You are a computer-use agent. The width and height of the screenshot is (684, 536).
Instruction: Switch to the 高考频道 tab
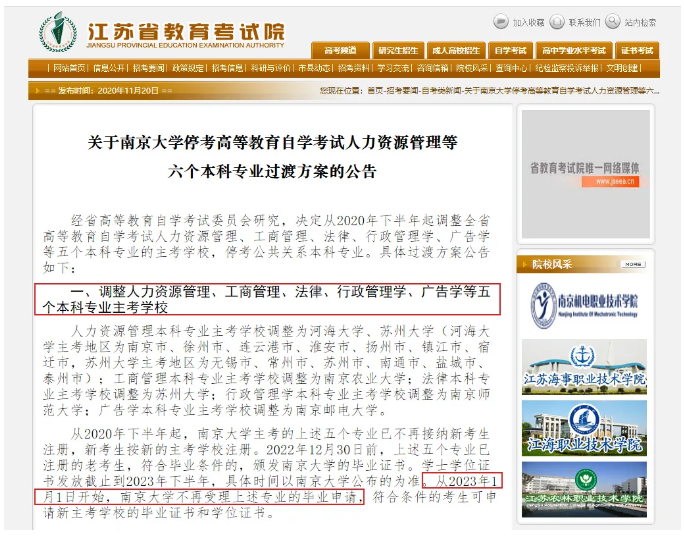pyautogui.click(x=340, y=51)
